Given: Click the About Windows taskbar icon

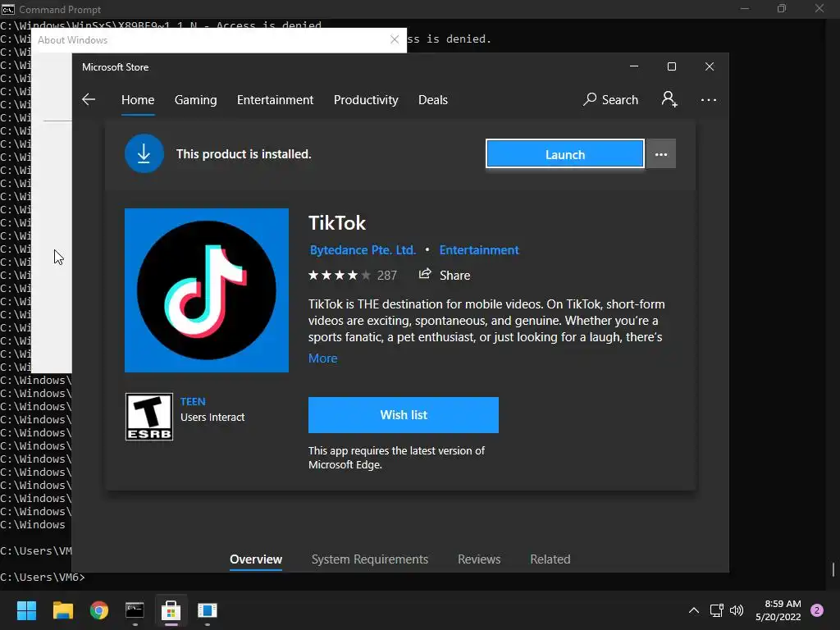Looking at the screenshot, I should click(208, 610).
